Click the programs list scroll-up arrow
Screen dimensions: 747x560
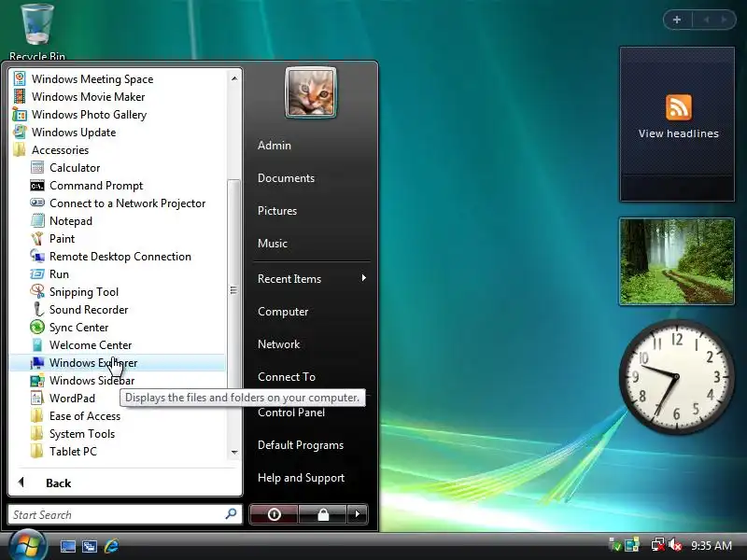click(234, 78)
